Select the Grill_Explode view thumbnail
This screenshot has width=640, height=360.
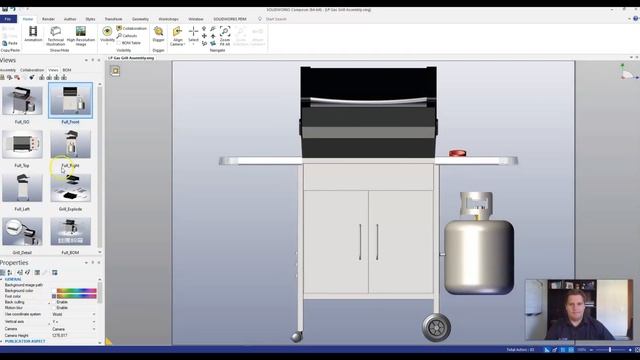point(71,188)
